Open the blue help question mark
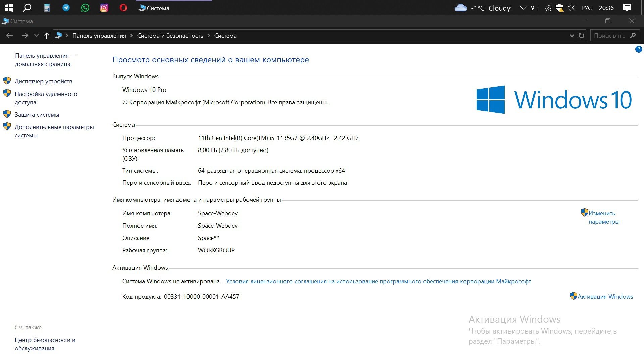Screen dimensions: 644x362 (638, 49)
